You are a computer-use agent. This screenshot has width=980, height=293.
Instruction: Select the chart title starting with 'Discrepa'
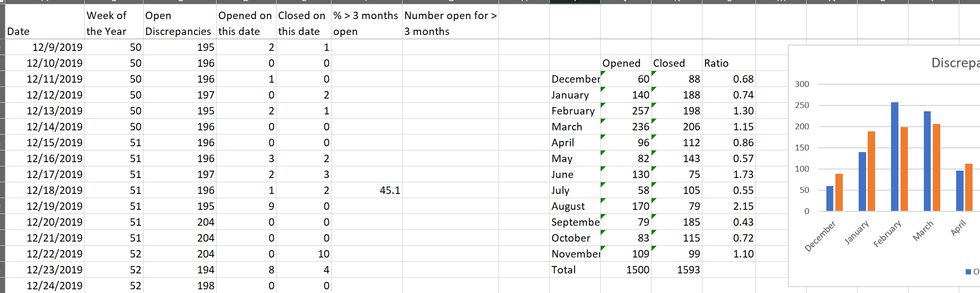pyautogui.click(x=955, y=63)
